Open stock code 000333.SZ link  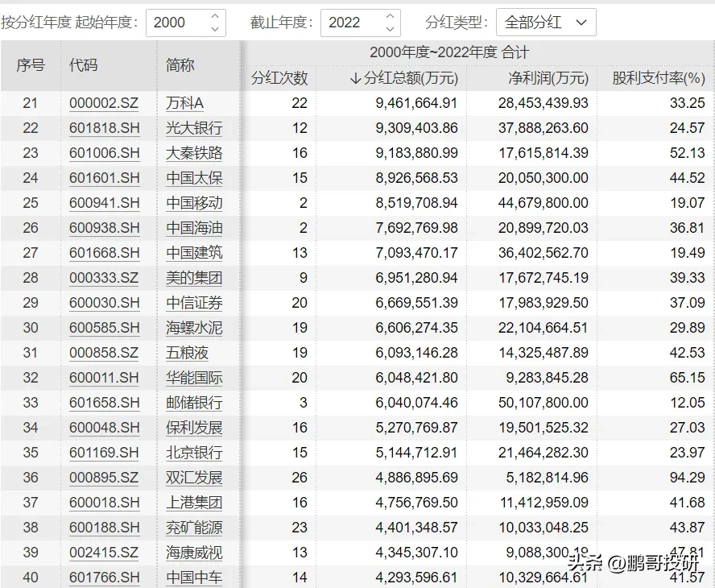pyautogui.click(x=104, y=278)
